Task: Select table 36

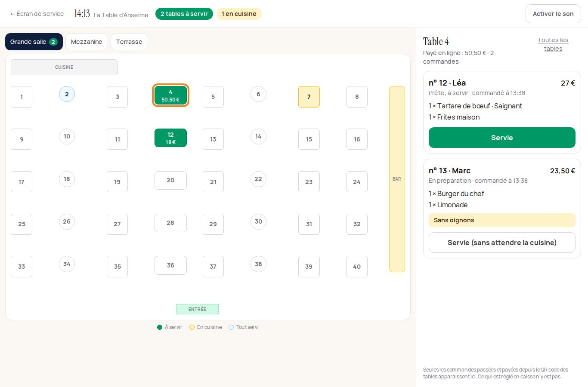Action: (171, 265)
